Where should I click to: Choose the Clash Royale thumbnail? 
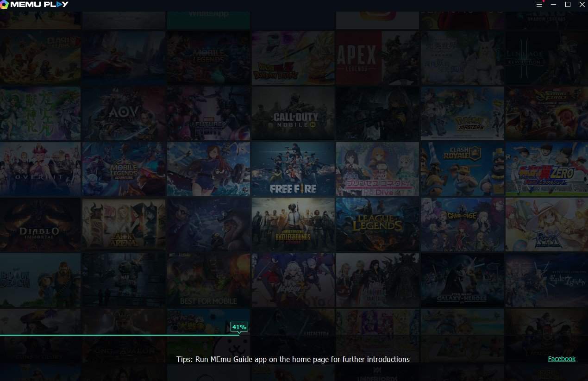click(462, 169)
